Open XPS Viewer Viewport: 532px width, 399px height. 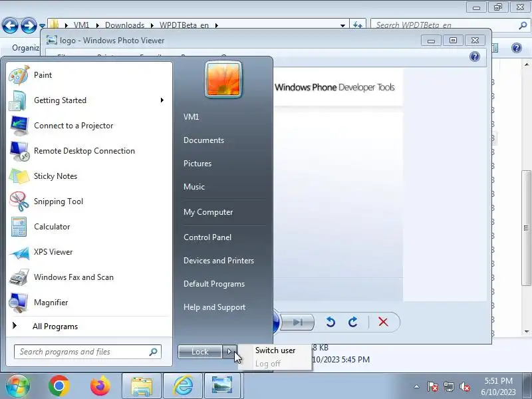tap(88, 252)
